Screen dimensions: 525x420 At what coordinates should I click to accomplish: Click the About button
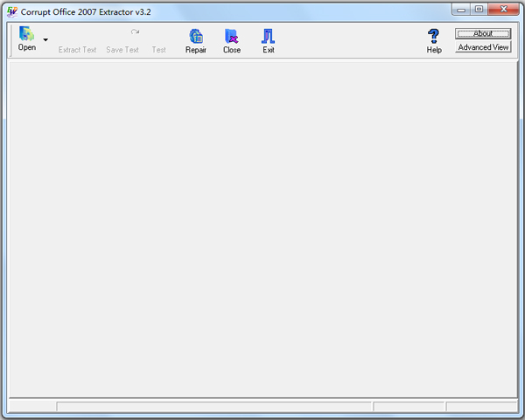pos(483,33)
